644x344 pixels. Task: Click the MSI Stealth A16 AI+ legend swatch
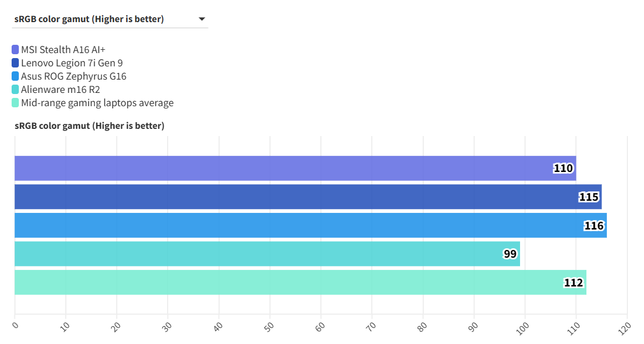coord(15,50)
